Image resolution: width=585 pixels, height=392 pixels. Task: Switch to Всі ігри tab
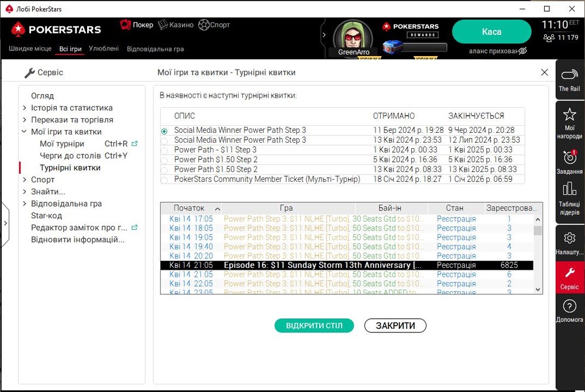(x=70, y=49)
